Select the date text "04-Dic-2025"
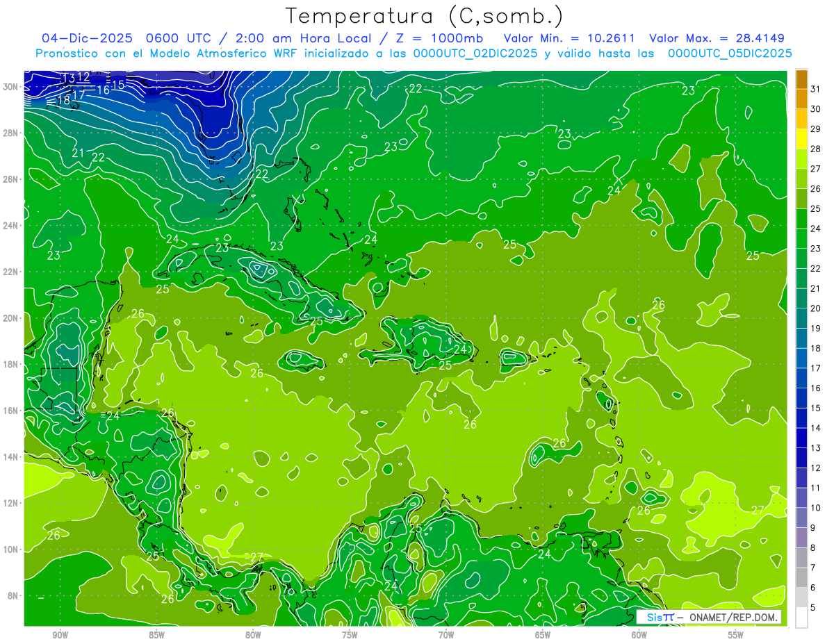 (x=87, y=38)
